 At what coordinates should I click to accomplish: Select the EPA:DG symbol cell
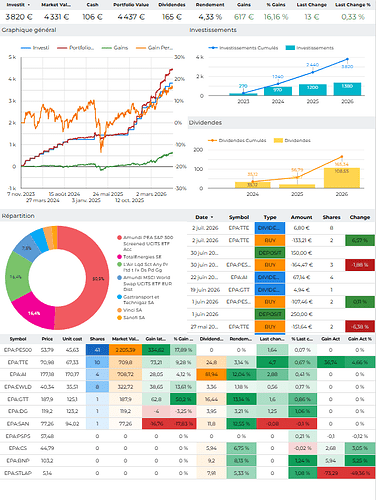point(18,411)
